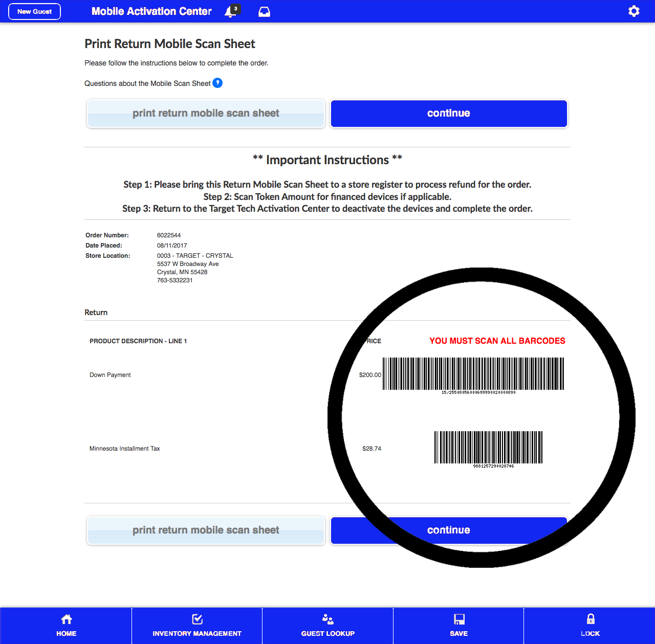This screenshot has height=644, width=655.
Task: Select the Save tab
Action: (x=459, y=626)
